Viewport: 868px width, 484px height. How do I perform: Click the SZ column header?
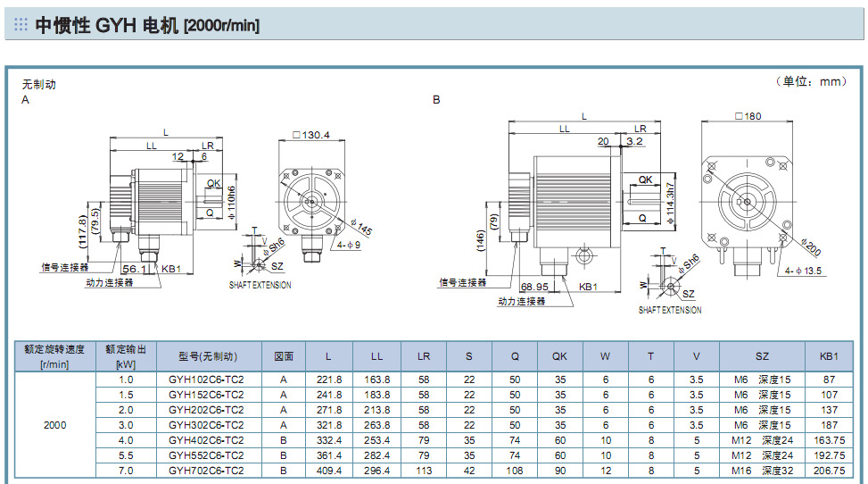coord(762,356)
